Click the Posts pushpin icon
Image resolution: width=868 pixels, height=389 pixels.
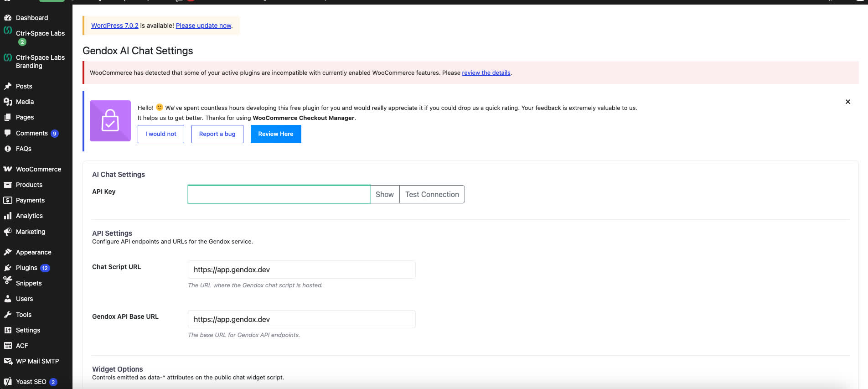[x=8, y=86]
